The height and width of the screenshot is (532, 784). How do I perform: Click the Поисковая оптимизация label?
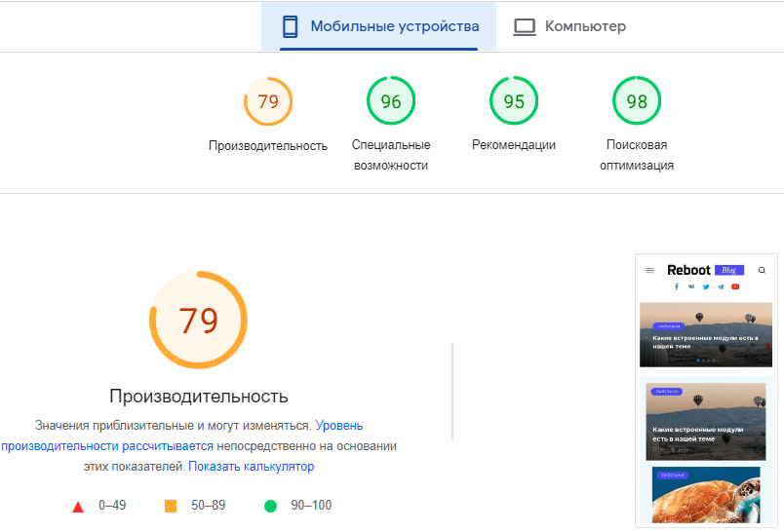[637, 155]
